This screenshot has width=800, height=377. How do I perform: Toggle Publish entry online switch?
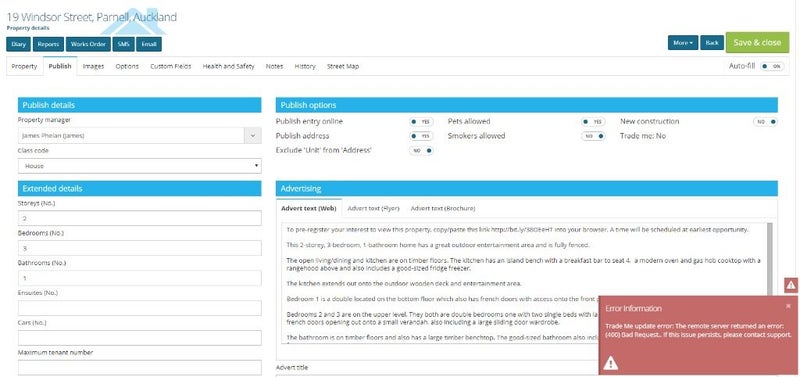click(x=421, y=122)
